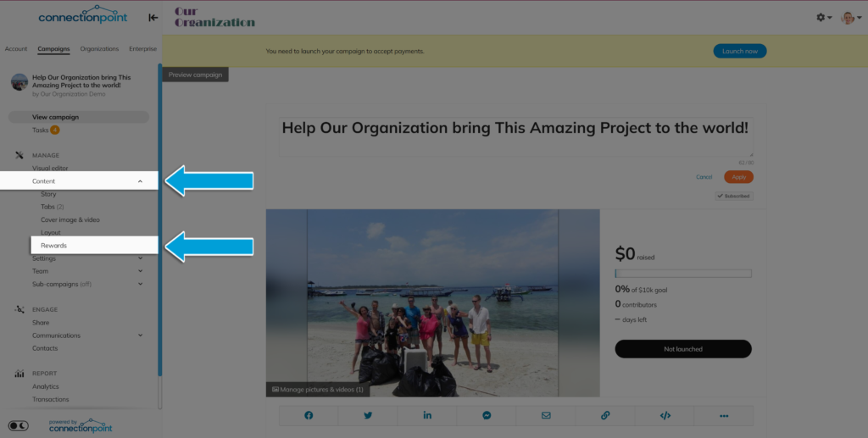Expand the Settings menu section
The image size is (868, 438).
point(140,258)
